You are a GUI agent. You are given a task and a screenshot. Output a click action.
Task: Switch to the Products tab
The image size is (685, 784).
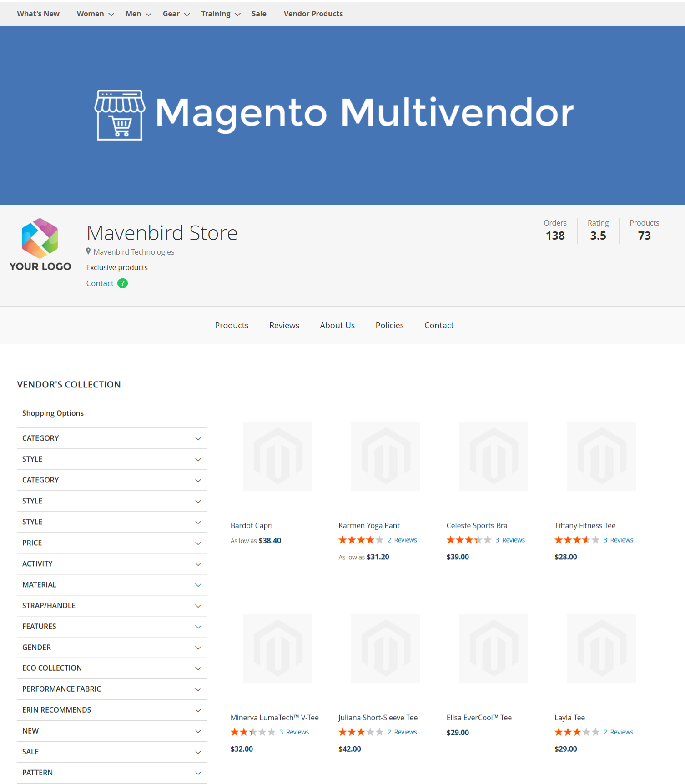232,325
